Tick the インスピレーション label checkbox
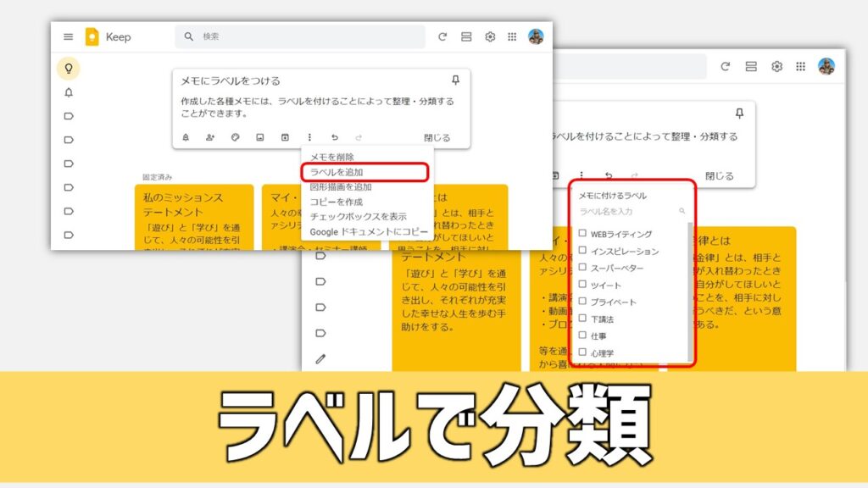This screenshot has width=868, height=488. (x=582, y=251)
